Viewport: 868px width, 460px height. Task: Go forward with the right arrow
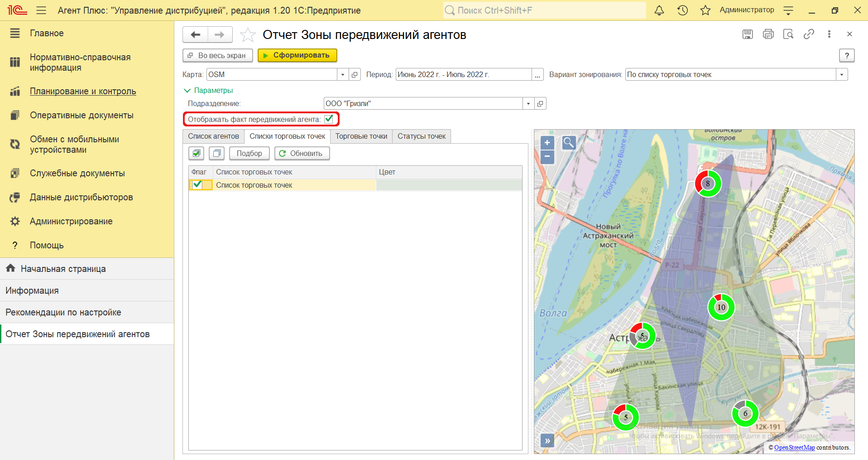(x=220, y=34)
